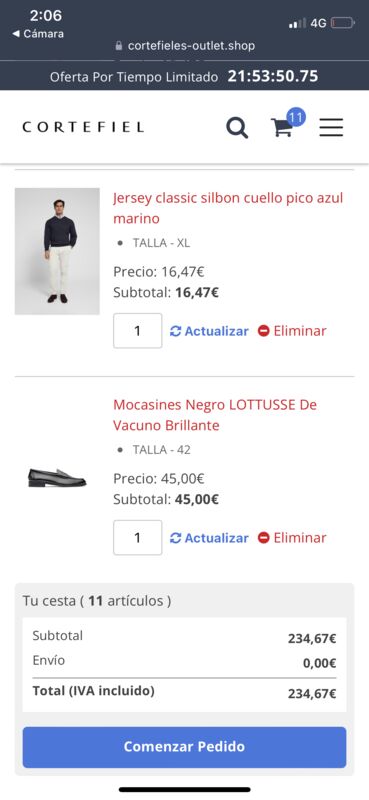The width and height of the screenshot is (369, 800).
Task: Click red remove icon beside jersey Eliminar
Action: [x=263, y=331]
